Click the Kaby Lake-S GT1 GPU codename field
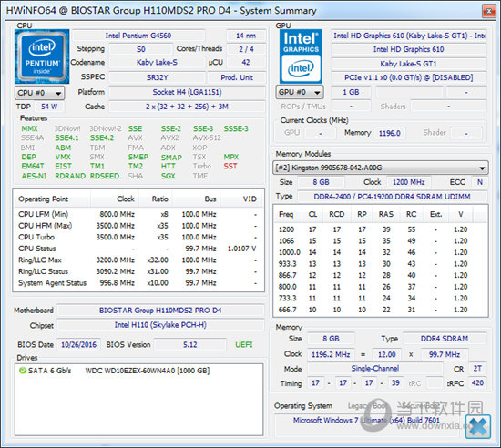501x448 pixels. coord(409,64)
